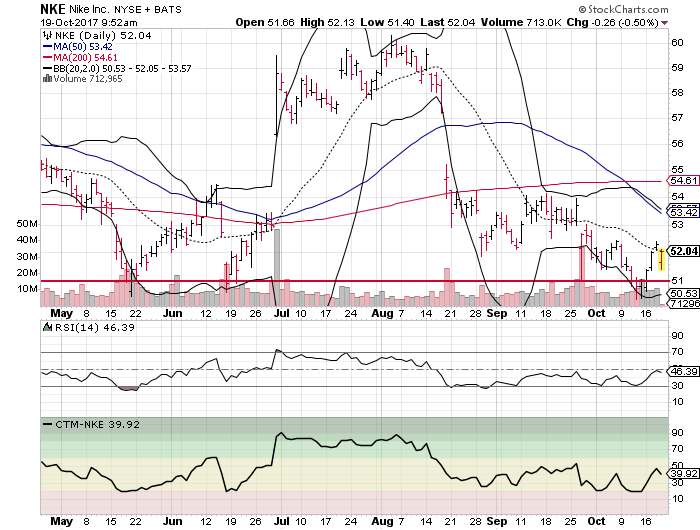Click the 712965 volume tag on right axis
The image size is (700, 530).
click(x=683, y=304)
